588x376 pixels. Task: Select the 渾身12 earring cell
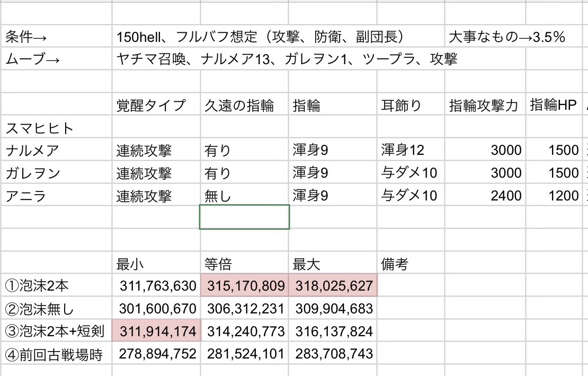tap(403, 151)
